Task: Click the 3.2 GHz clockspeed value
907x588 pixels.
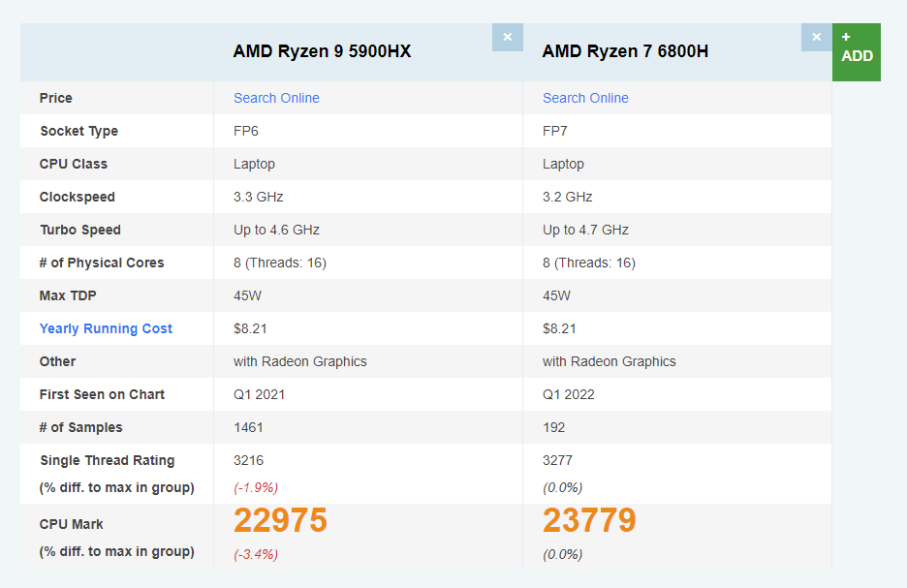Action: click(x=568, y=197)
